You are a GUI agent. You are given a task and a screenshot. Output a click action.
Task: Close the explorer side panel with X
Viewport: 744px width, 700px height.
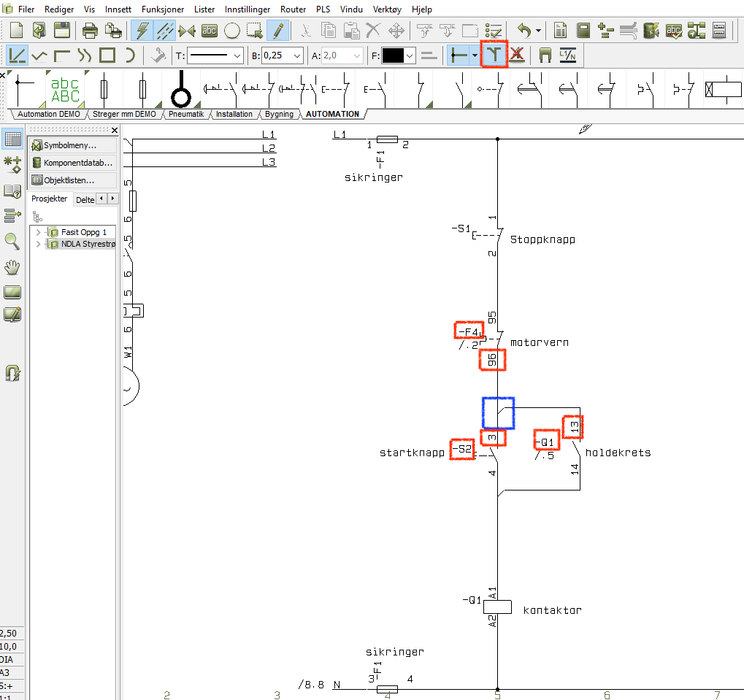tap(115, 130)
